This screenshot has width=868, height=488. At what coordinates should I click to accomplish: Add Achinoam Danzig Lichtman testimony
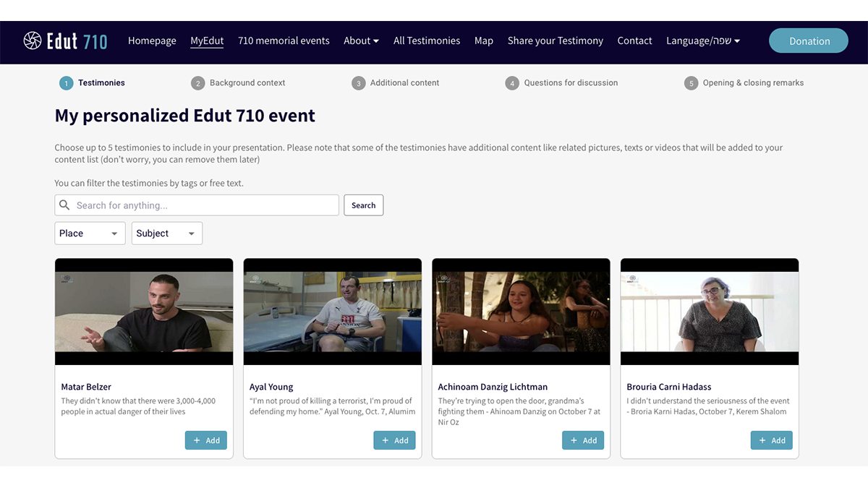tap(583, 440)
